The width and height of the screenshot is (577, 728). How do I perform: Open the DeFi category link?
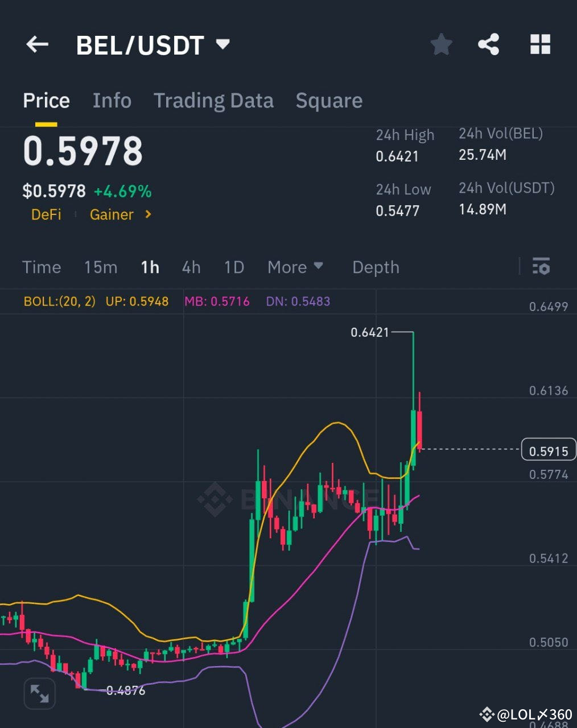click(46, 215)
